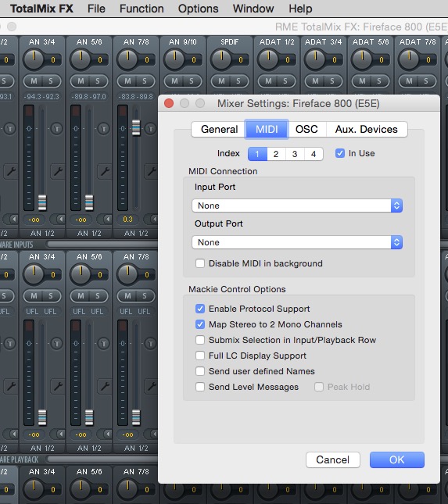Mute the ADAT 1/2 input channel
The width and height of the screenshot is (448, 504).
tap(268, 81)
